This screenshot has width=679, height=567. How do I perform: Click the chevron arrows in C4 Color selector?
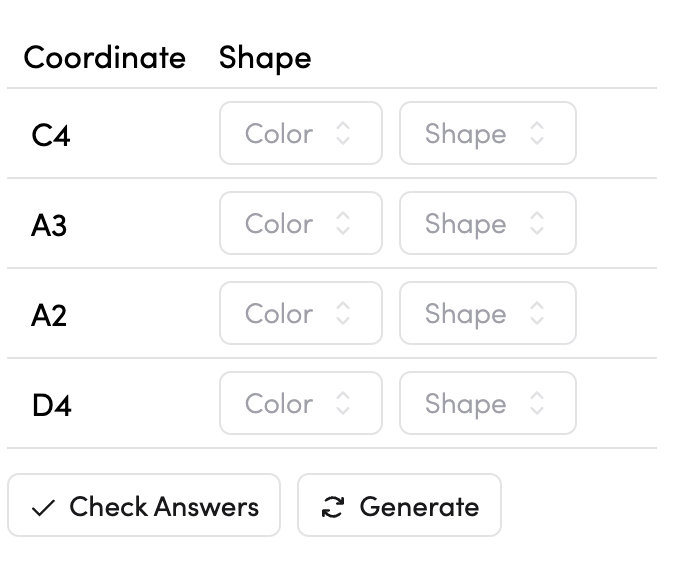pyautogui.click(x=343, y=133)
